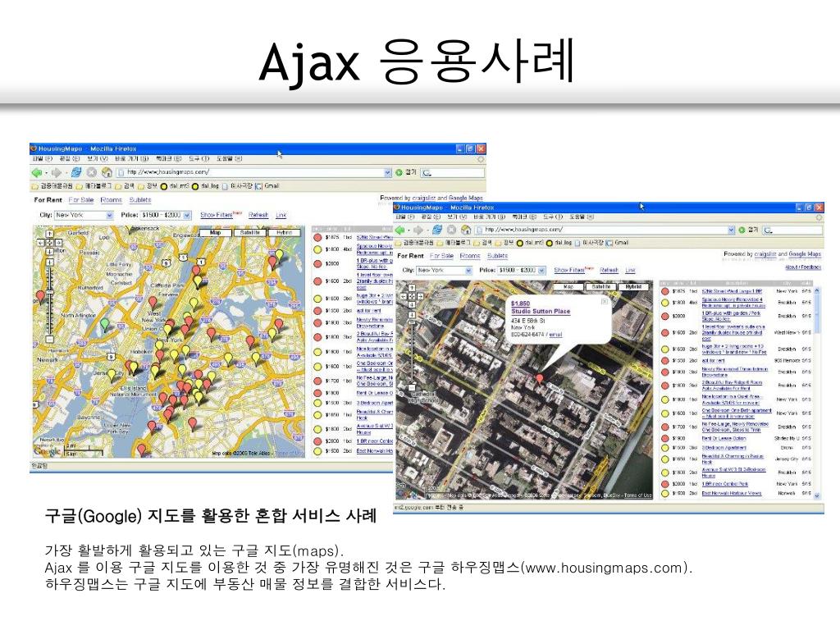840x630 pixels.
Task: Click the green Go icon in the satellite-view window
Action: (x=742, y=230)
